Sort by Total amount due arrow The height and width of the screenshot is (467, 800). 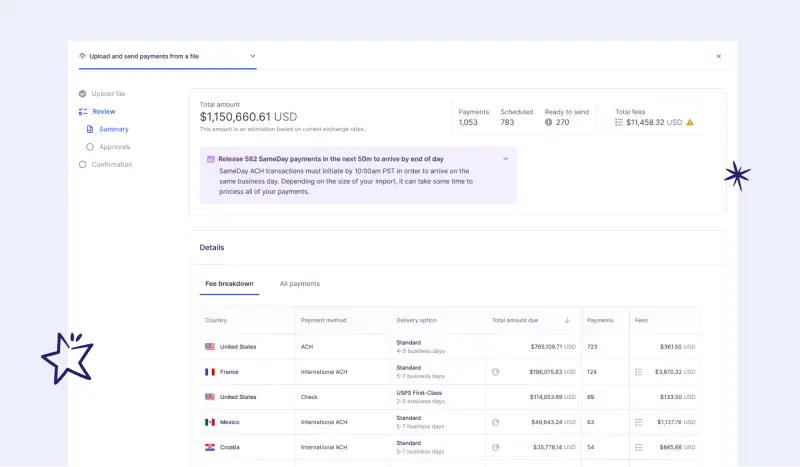pos(567,320)
